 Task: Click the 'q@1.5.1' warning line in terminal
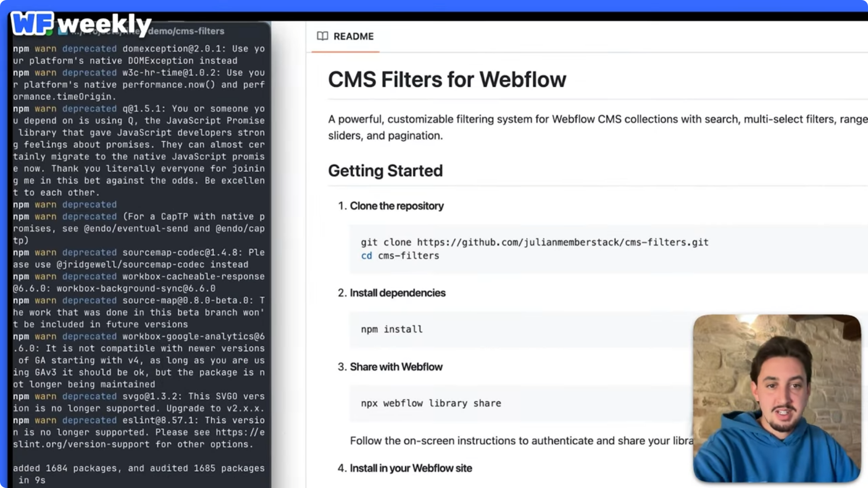point(139,150)
